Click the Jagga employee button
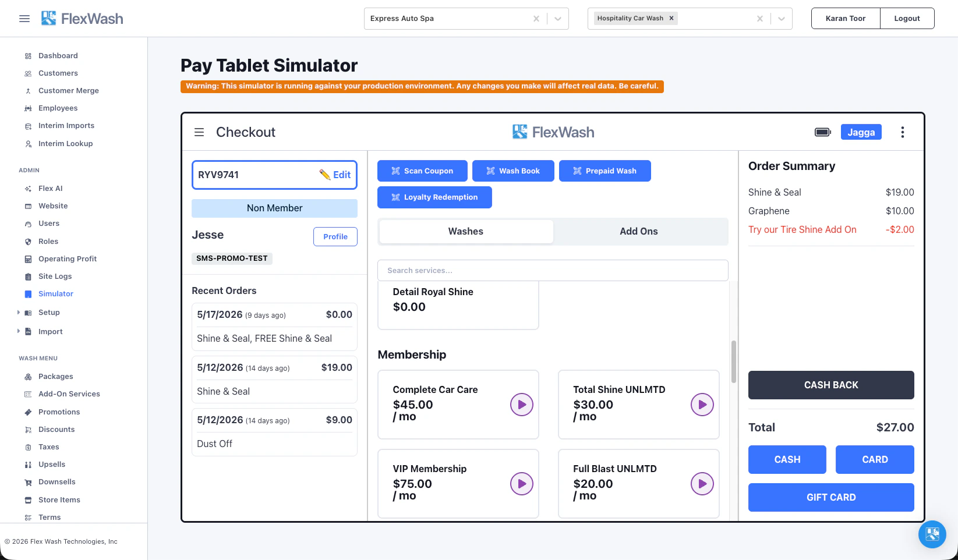Screen dimensions: 958x560 [x=861, y=132]
